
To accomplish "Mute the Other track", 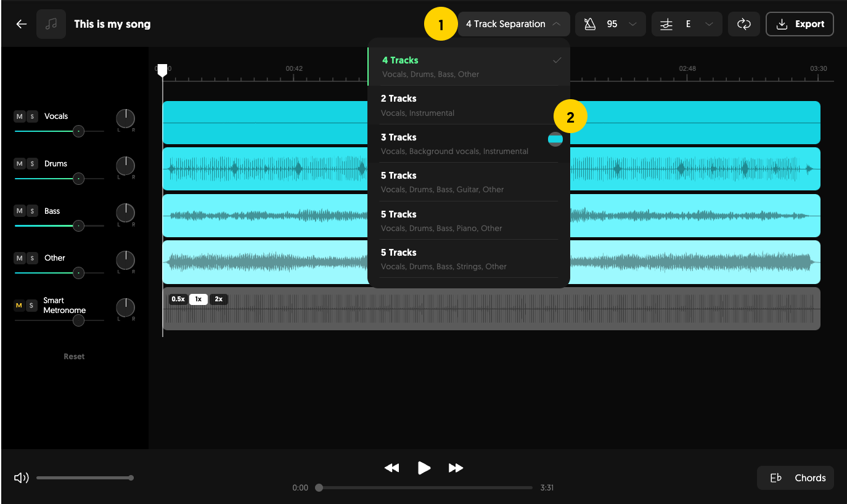I will (x=19, y=258).
